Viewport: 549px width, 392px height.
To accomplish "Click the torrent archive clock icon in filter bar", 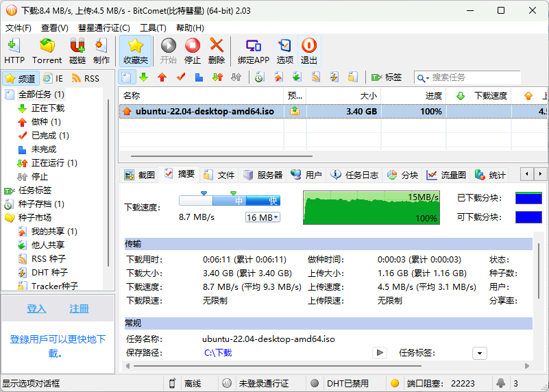I will [259, 77].
